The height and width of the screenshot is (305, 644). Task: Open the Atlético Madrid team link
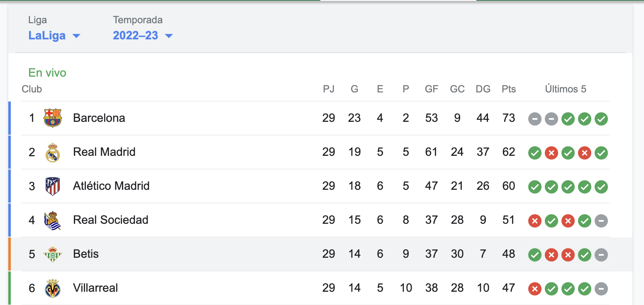111,186
